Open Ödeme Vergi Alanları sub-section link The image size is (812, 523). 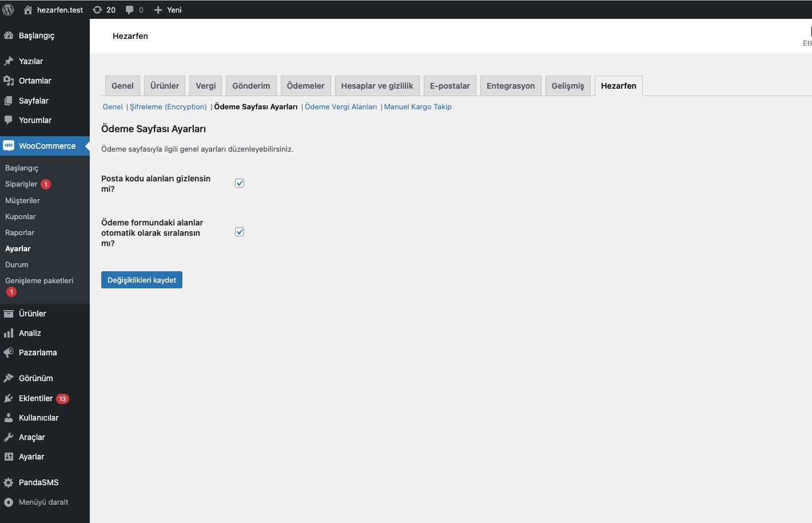(341, 106)
